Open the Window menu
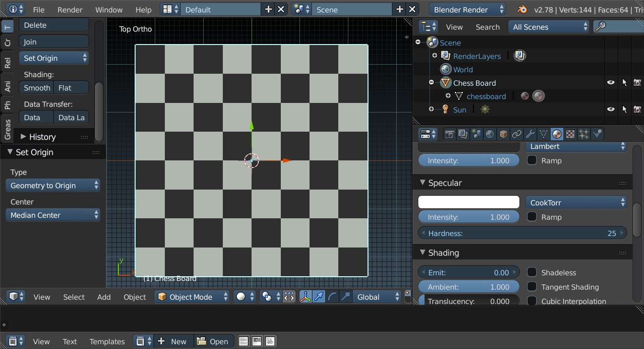The image size is (644, 349). coord(109,10)
